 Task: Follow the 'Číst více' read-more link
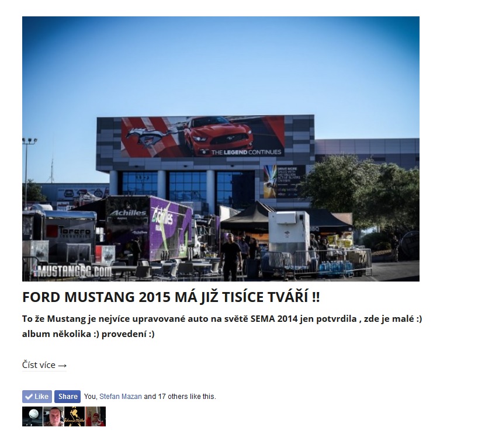click(x=44, y=365)
